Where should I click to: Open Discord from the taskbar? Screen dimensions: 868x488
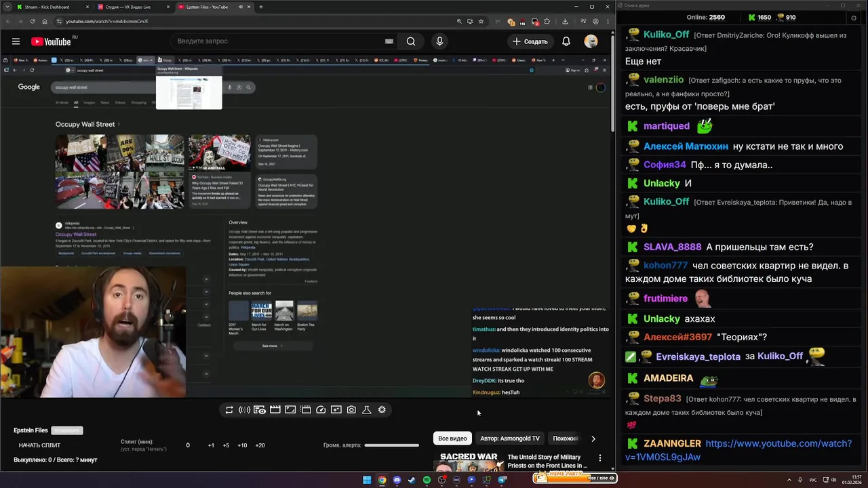coord(397,480)
